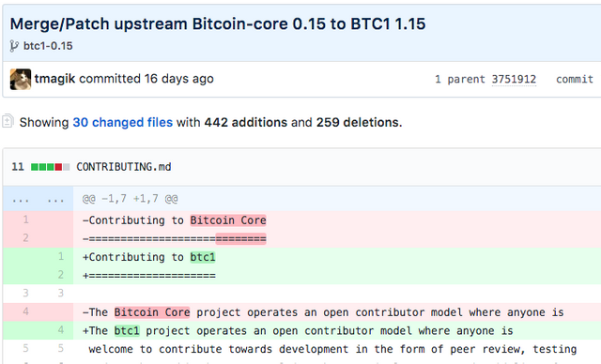Click deleted line 'Contributing to Bitcoin Core'
Viewport: 601px width, 364px height.
(x=175, y=220)
